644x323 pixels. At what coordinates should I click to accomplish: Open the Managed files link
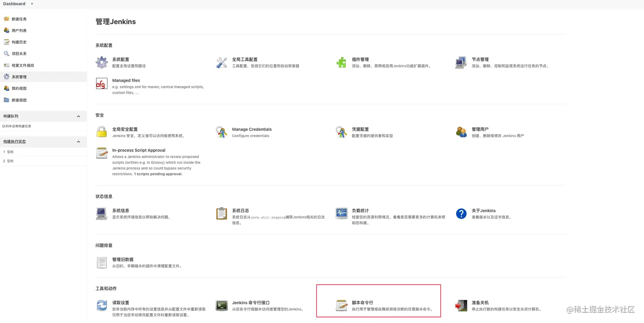pos(126,80)
